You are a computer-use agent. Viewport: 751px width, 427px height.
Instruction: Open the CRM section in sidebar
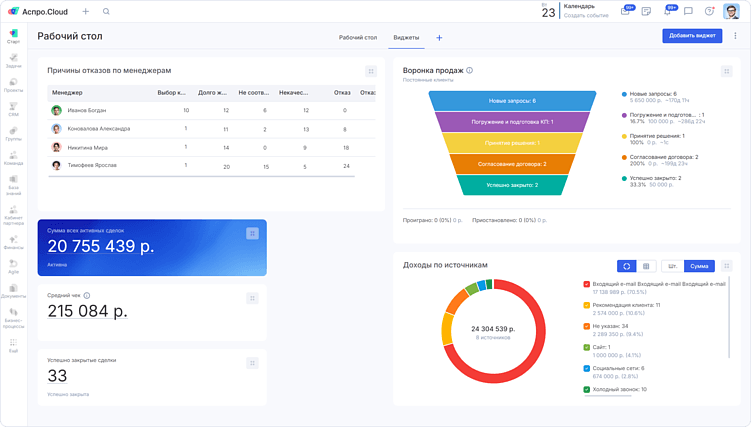(13, 110)
